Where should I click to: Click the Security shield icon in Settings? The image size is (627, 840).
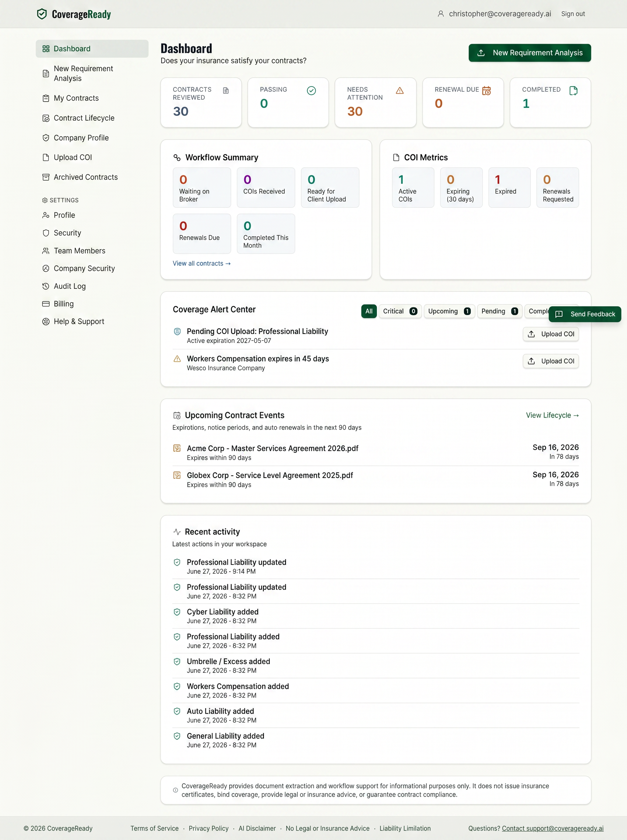coord(46,233)
